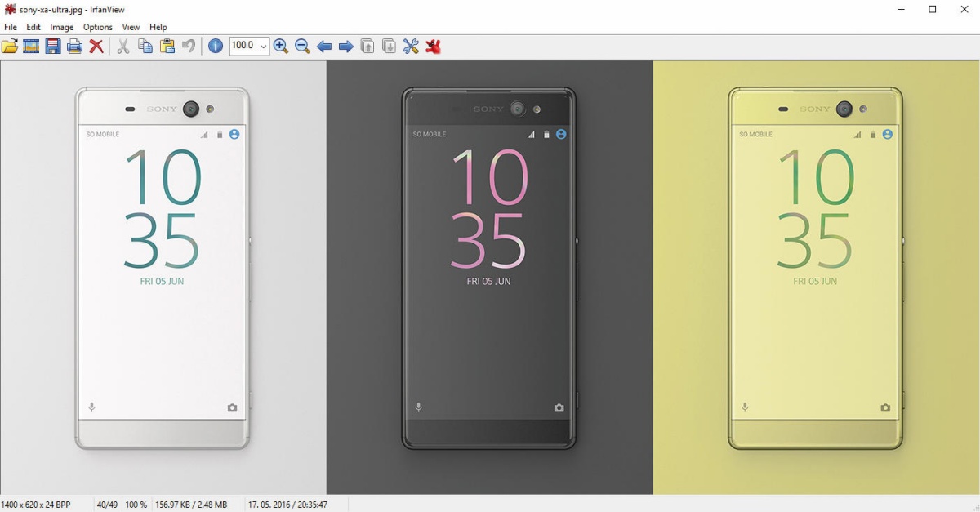The height and width of the screenshot is (512, 980).
Task: Print the image using the printer icon
Action: pos(74,47)
